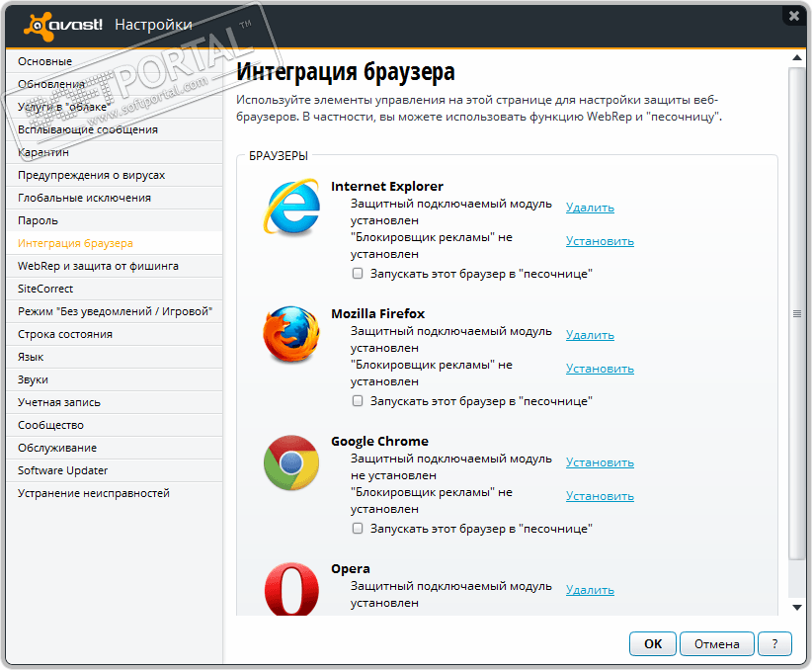This screenshot has width=812, height=670.
Task: Open the Основные settings section
Action: [115, 61]
